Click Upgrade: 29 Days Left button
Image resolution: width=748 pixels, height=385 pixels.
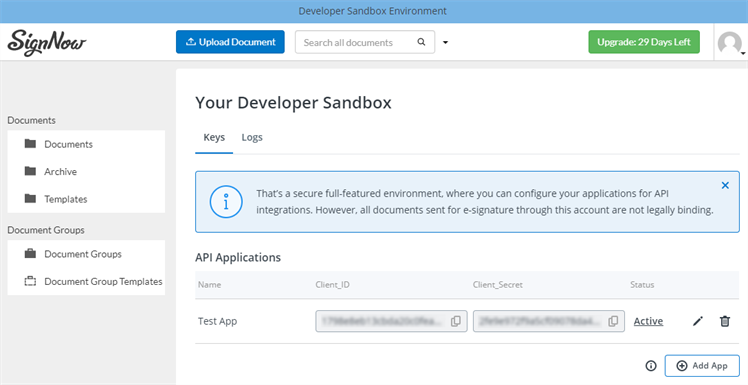(644, 42)
